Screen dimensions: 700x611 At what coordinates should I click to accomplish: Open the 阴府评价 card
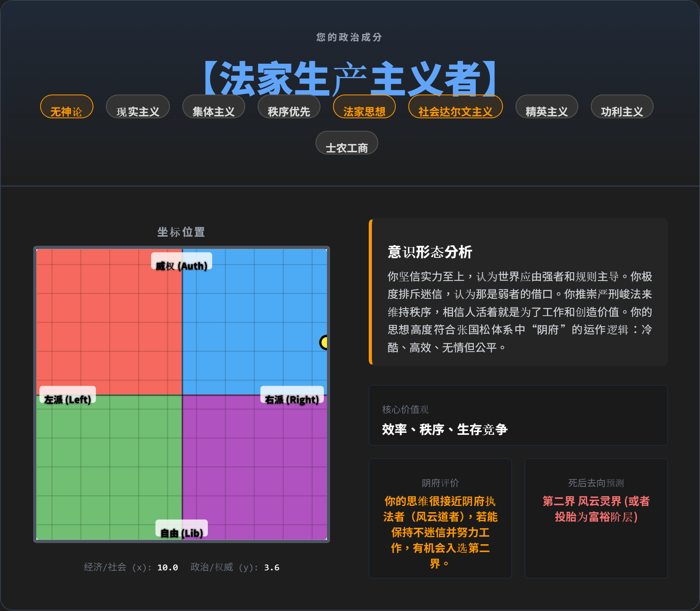(x=440, y=483)
